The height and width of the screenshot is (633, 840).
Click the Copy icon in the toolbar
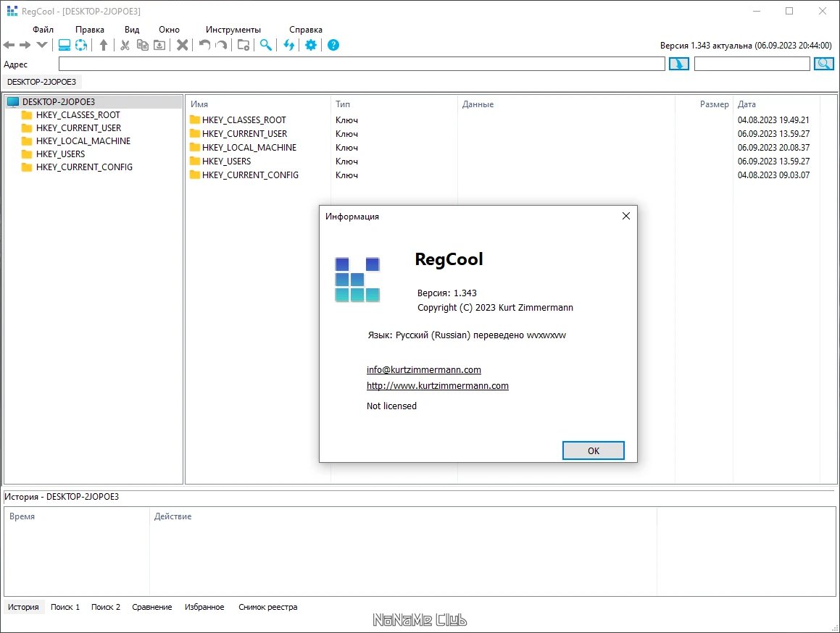coord(143,45)
